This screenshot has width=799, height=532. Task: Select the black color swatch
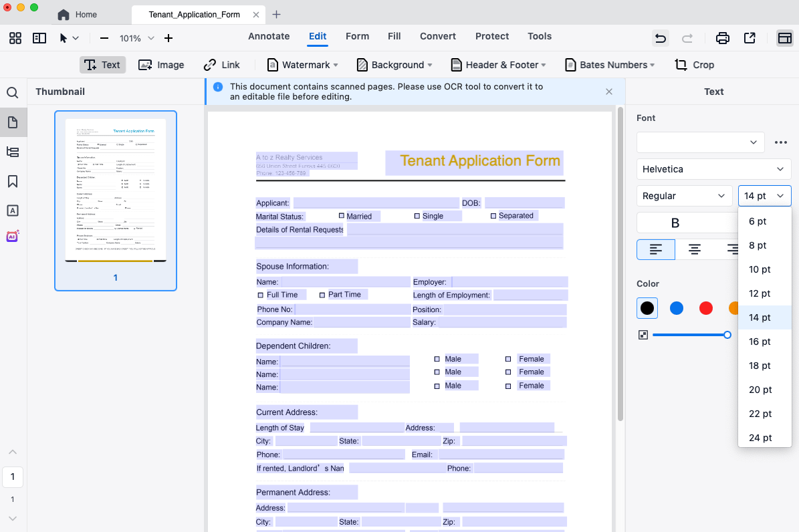click(647, 308)
